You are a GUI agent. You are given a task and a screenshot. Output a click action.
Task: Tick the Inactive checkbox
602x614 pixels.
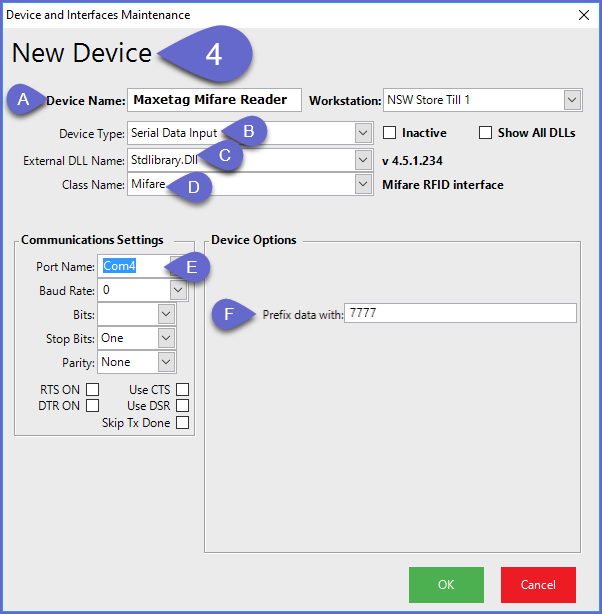coord(389,133)
